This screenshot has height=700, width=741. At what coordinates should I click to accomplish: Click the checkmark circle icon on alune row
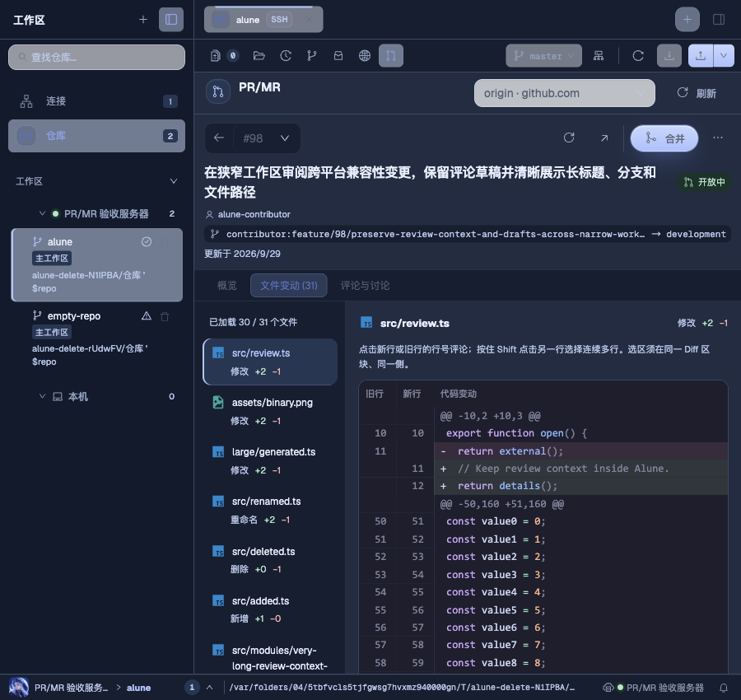pyautogui.click(x=147, y=241)
